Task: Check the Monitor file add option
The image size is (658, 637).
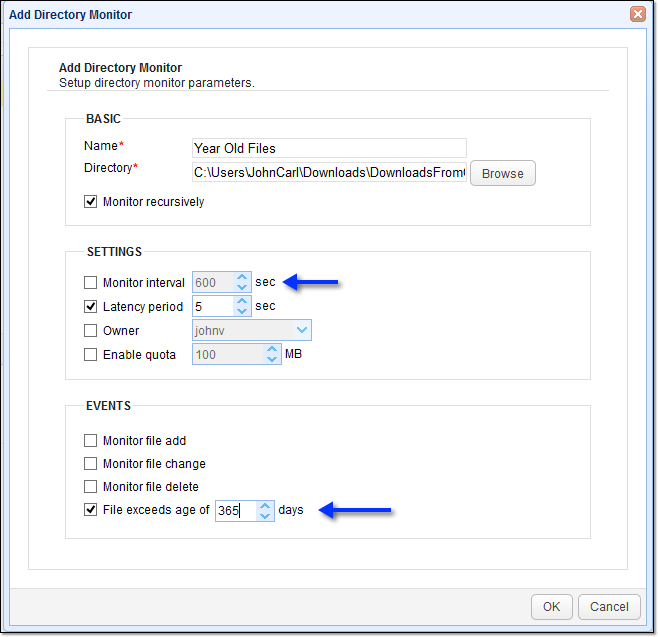Action: [92, 441]
